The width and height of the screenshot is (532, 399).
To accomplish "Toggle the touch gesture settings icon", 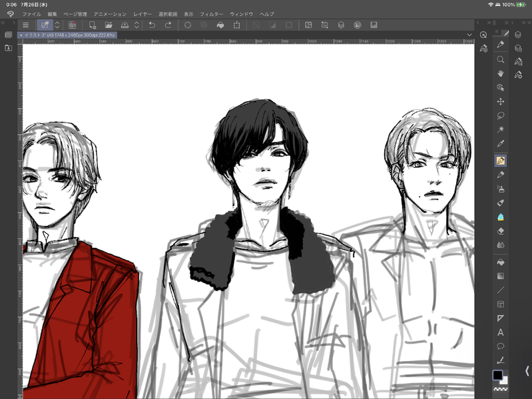I will (45, 25).
